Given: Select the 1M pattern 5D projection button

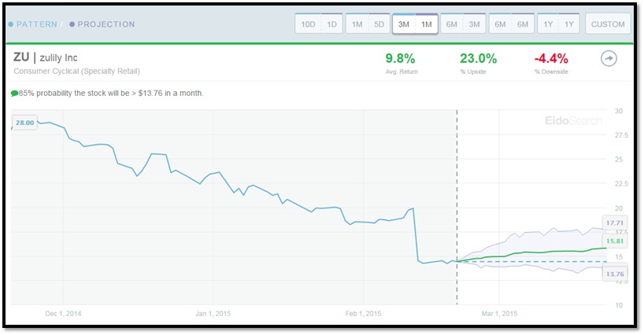Looking at the screenshot, I should 368,24.
